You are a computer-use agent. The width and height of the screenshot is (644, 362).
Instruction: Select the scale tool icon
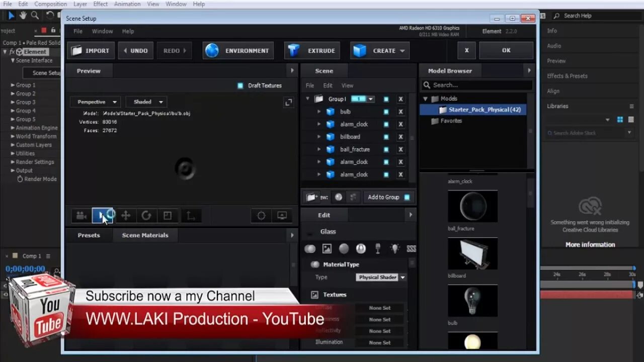pyautogui.click(x=168, y=216)
